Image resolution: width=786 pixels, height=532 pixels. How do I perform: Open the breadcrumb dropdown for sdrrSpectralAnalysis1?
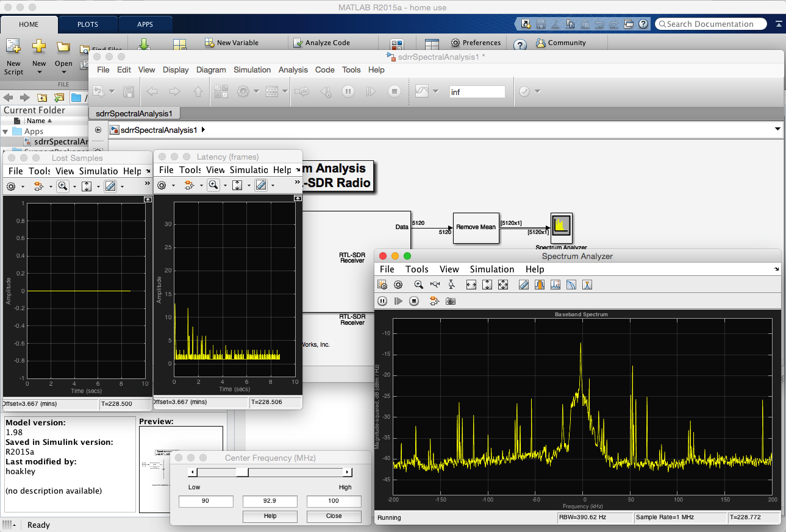click(778, 129)
